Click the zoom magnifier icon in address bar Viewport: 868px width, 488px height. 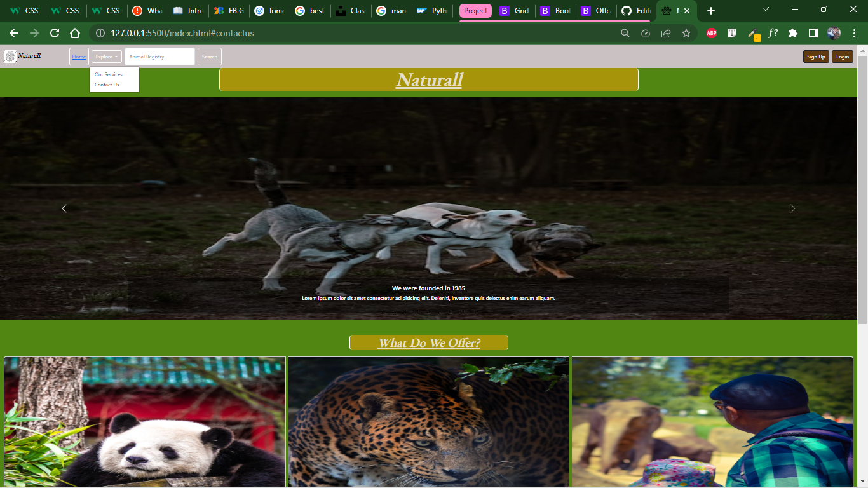click(625, 33)
